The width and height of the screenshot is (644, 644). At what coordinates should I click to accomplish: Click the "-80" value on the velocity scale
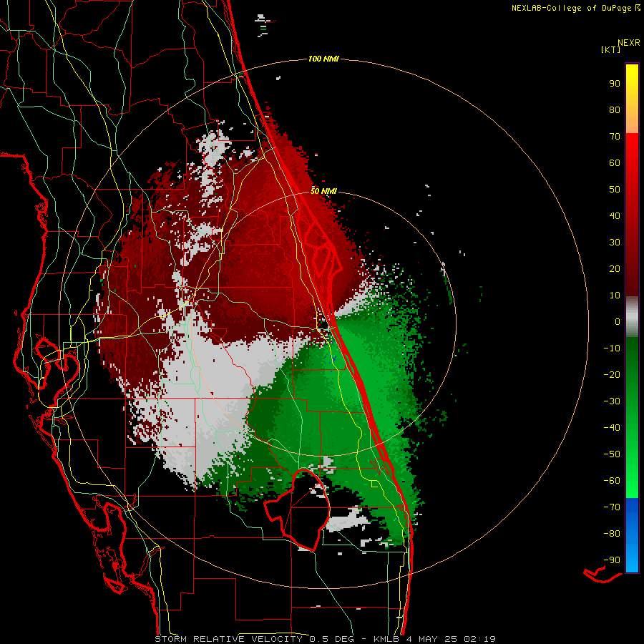pyautogui.click(x=612, y=534)
